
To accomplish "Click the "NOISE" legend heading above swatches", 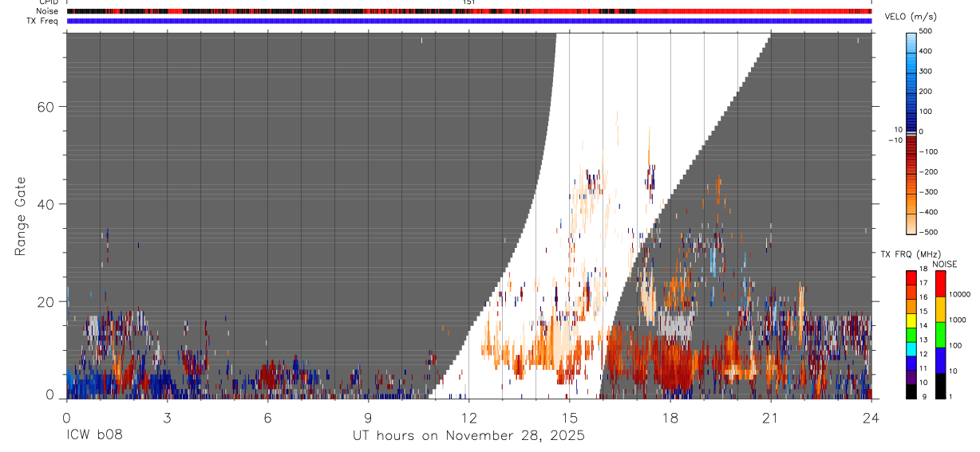I will [x=944, y=264].
